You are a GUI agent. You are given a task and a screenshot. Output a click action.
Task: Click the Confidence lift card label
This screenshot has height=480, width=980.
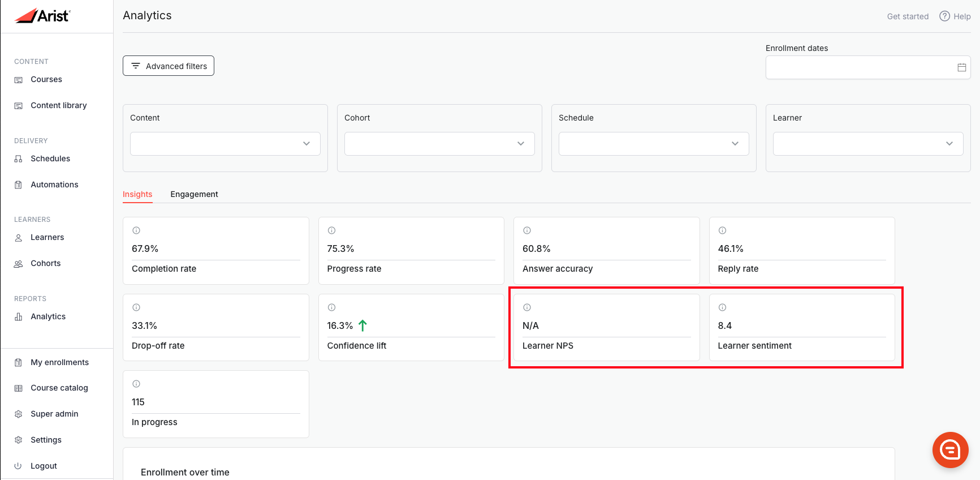(x=356, y=346)
